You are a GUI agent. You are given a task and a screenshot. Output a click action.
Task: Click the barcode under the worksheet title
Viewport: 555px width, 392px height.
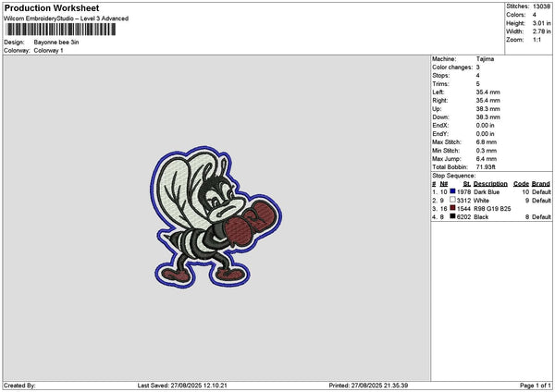pos(61,30)
